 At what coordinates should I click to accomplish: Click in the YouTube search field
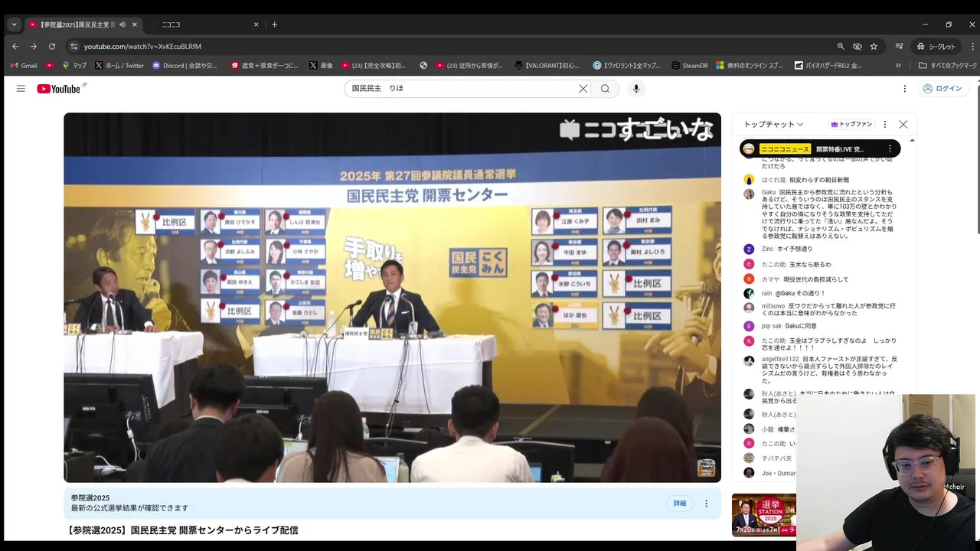[x=462, y=89]
